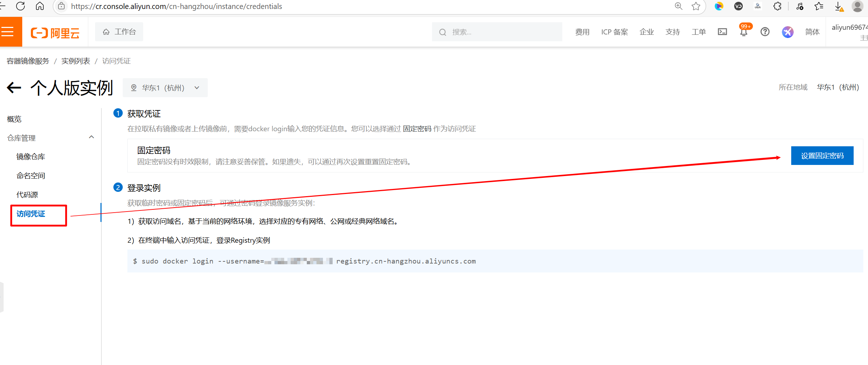Click the back arrow beside 个人版实例
Image resolution: width=868 pixels, height=365 pixels.
pyautogui.click(x=14, y=88)
